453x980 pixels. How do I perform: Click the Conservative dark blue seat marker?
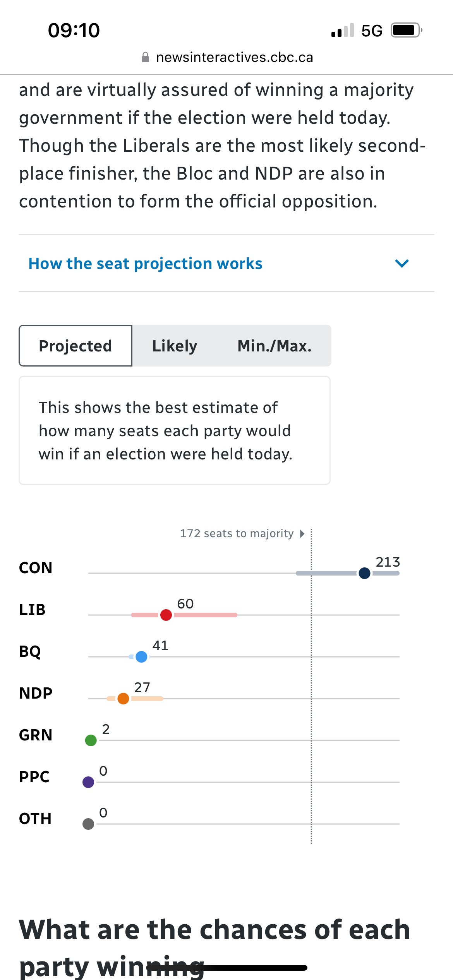pos(364,573)
